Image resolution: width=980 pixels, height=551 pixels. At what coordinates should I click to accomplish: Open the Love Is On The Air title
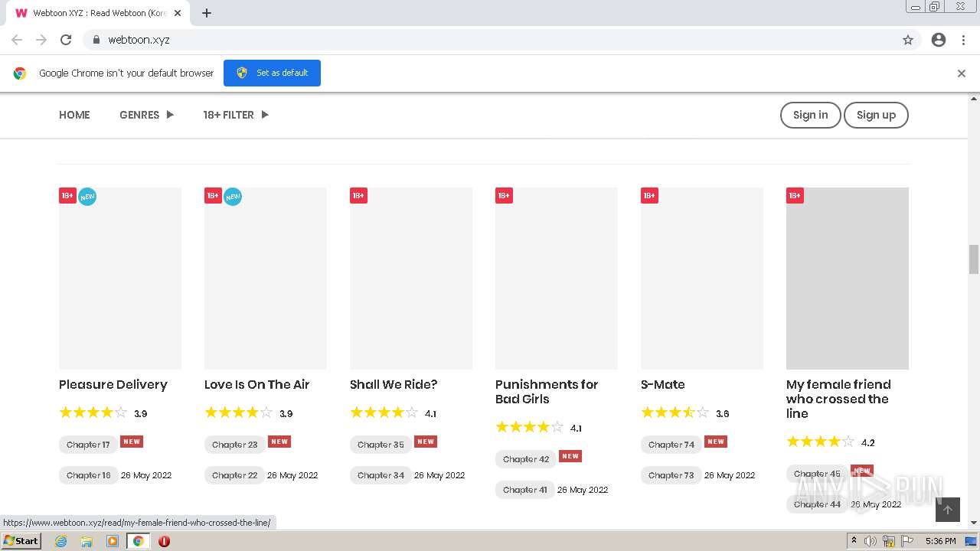point(257,385)
